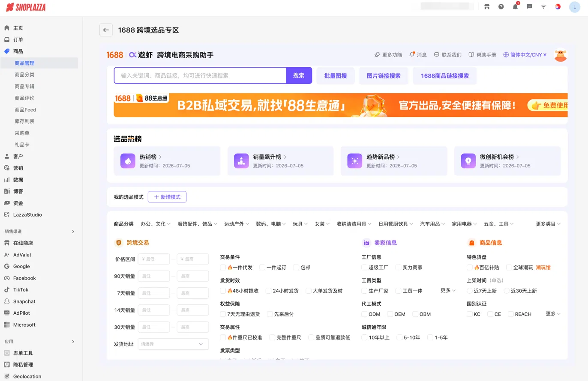The height and width of the screenshot is (381, 588).
Task: Open the 帮助手册 link
Action: (483, 55)
